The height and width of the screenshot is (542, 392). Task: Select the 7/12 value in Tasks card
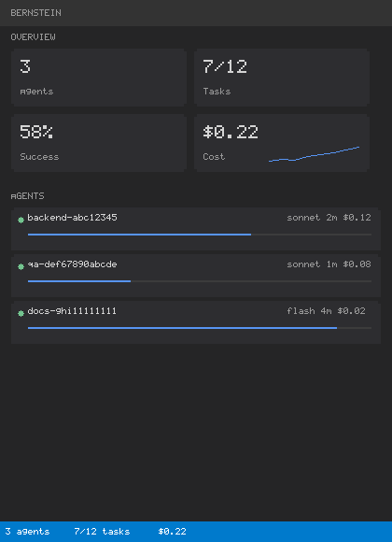(x=225, y=66)
